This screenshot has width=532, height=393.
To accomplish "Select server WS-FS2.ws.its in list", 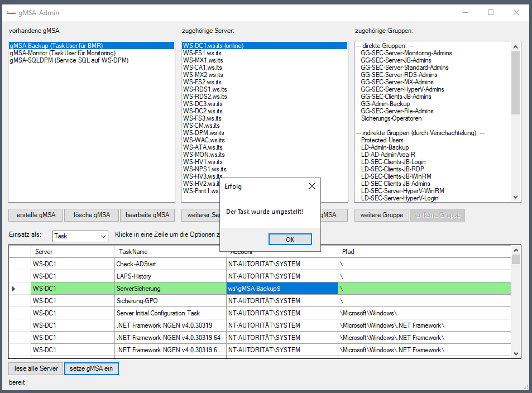I will click(265, 82).
